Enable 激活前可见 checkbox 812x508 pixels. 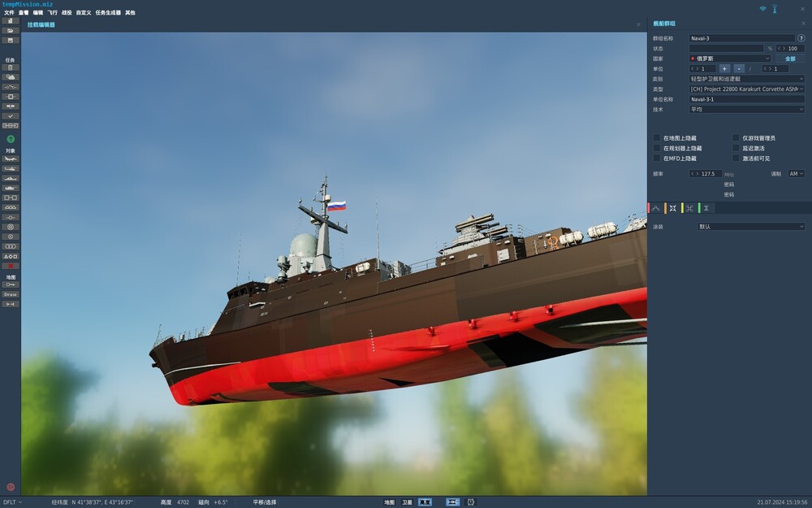point(736,158)
